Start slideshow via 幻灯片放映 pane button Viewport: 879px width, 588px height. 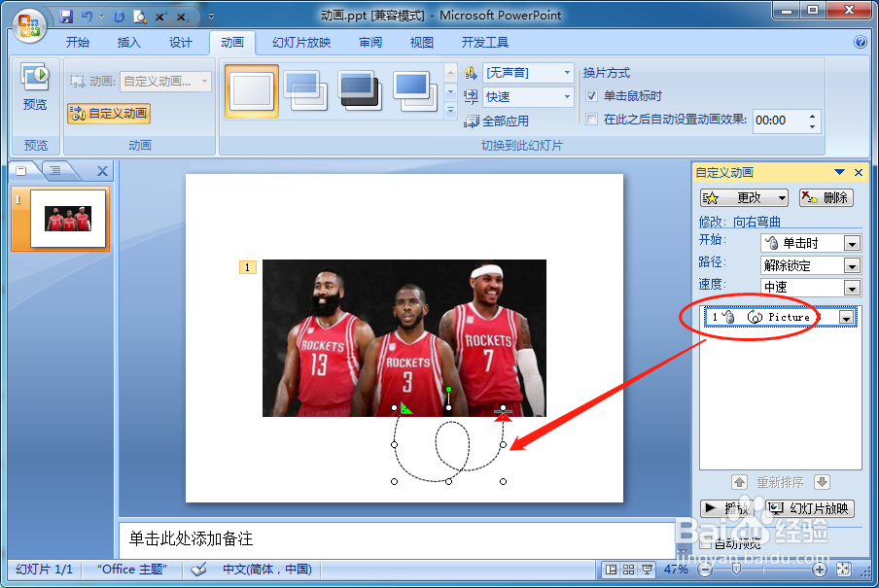810,508
